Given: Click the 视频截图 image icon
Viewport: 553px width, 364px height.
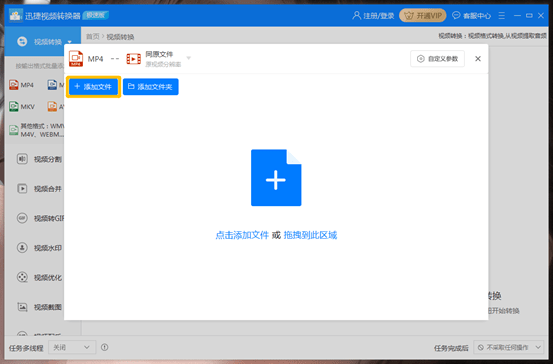Looking at the screenshot, I should [x=22, y=307].
